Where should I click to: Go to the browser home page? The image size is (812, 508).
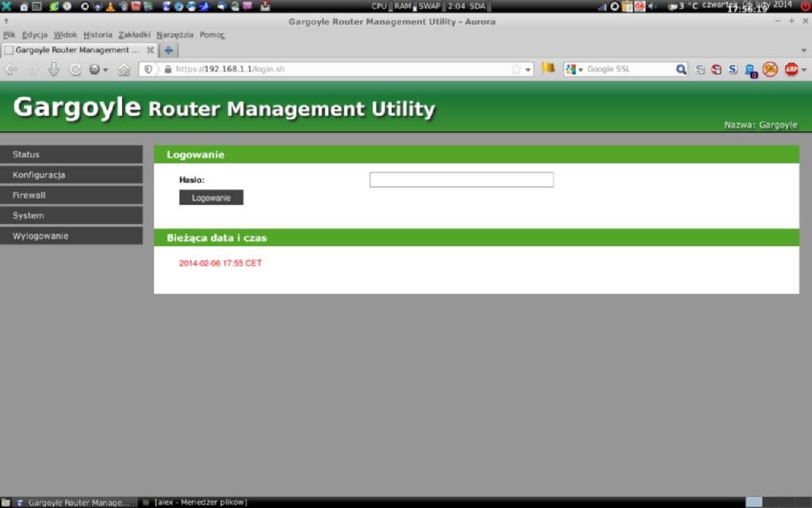coord(124,70)
